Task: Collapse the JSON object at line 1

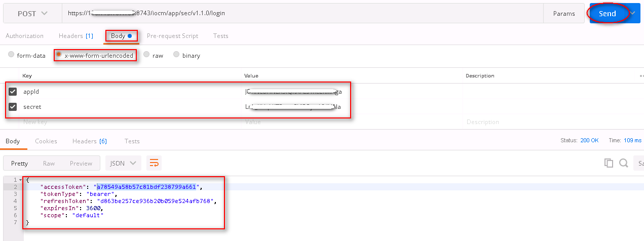Action: point(20,180)
